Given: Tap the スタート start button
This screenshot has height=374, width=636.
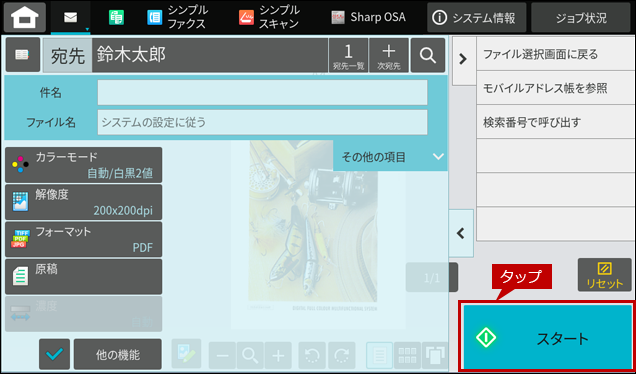Looking at the screenshot, I should (x=548, y=337).
